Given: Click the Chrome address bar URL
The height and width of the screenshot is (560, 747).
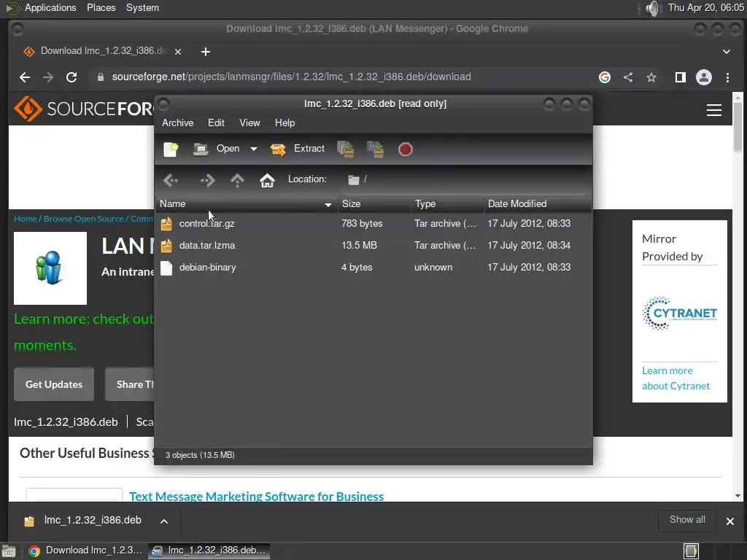Looking at the screenshot, I should pyautogui.click(x=292, y=77).
